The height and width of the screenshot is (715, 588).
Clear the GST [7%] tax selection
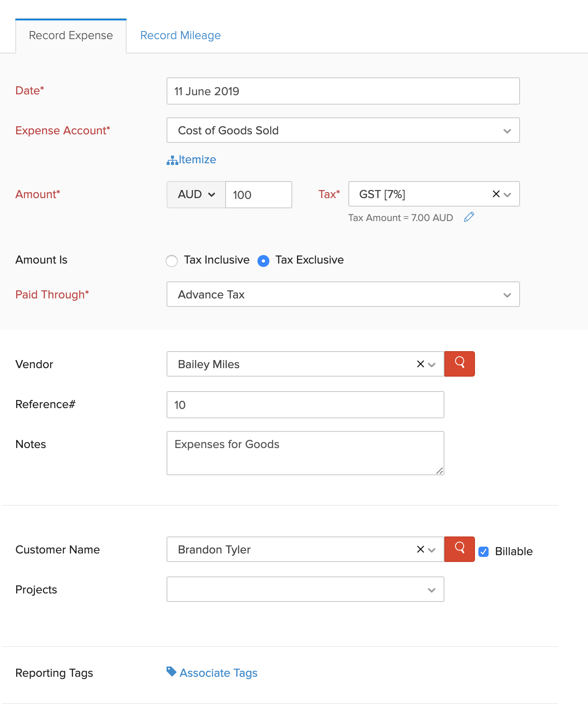(x=496, y=194)
